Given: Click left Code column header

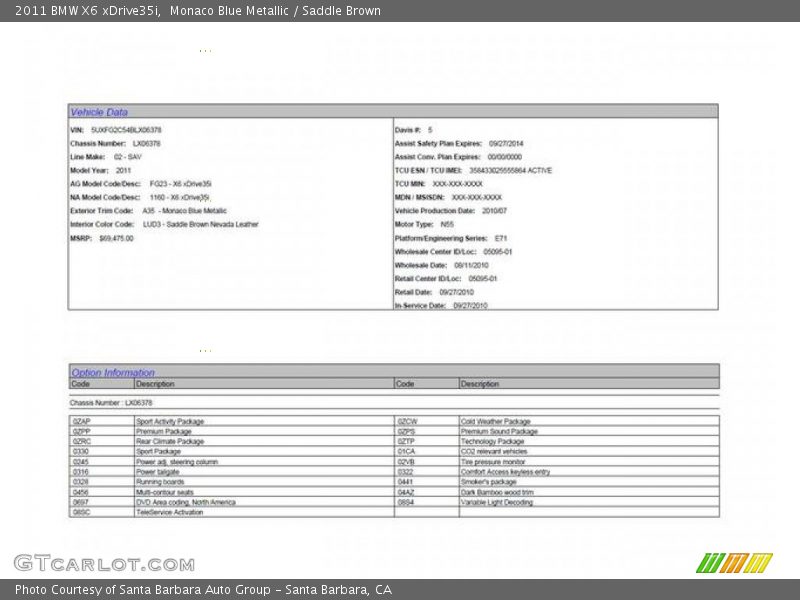Looking at the screenshot, I should (x=81, y=383).
